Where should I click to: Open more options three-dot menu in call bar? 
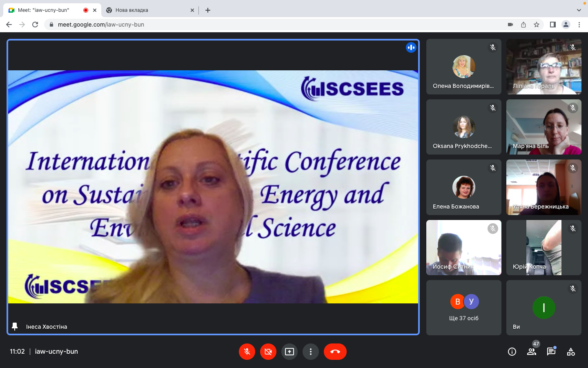click(x=311, y=352)
